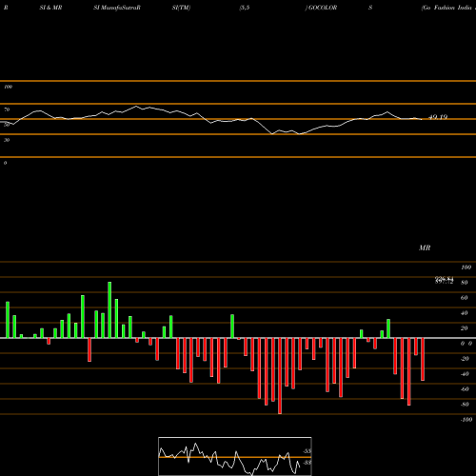Click the 60 label on MR axis

click(465, 298)
